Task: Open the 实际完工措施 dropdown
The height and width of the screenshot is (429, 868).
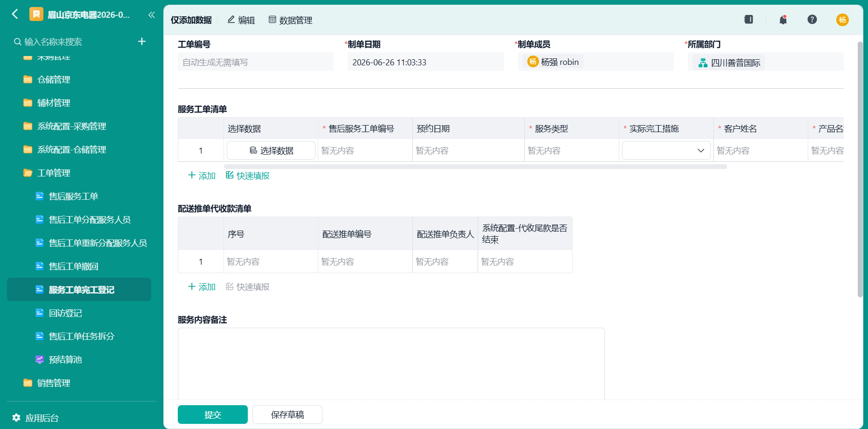Action: [x=666, y=150]
